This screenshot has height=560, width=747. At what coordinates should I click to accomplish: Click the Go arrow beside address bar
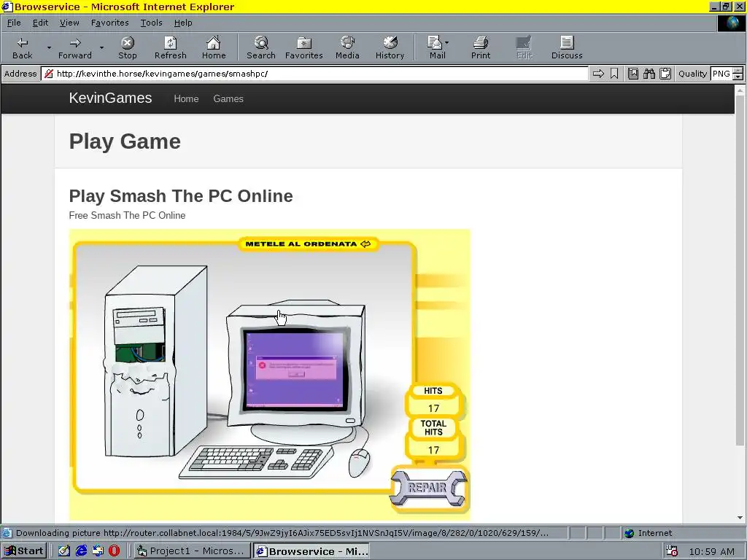click(x=598, y=74)
